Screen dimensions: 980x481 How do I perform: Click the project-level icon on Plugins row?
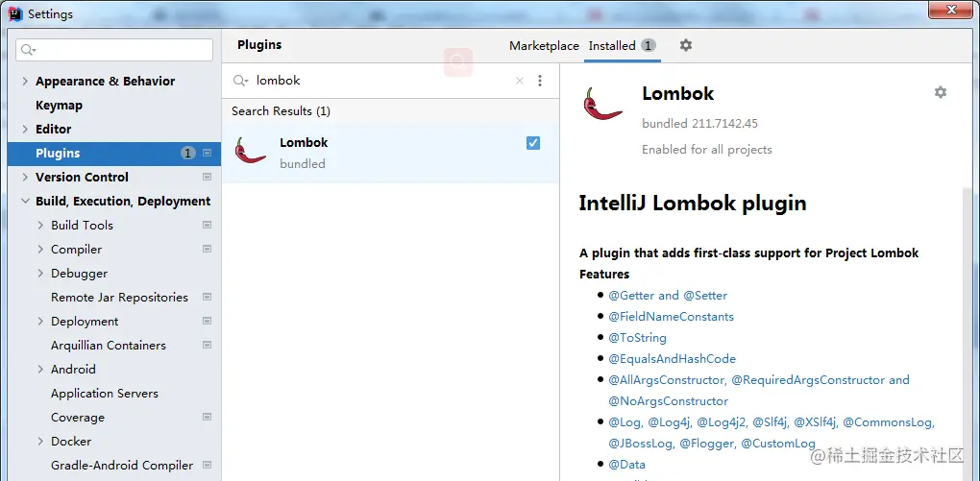(207, 153)
